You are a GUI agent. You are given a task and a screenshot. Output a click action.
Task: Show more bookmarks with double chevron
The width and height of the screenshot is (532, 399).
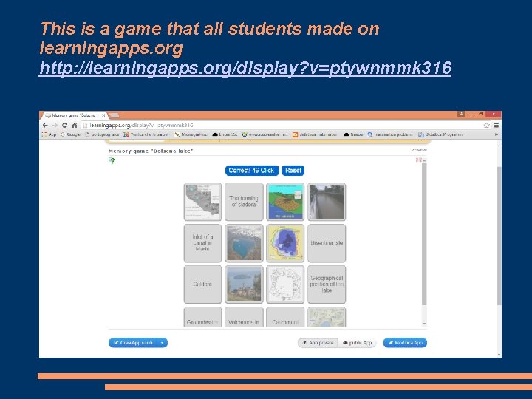click(x=496, y=134)
